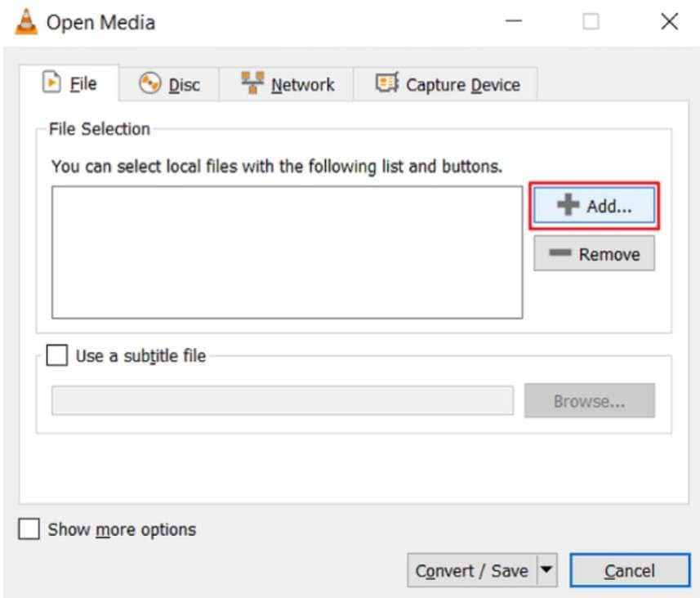Click the minus icon on Remove button
The height and width of the screenshot is (598, 700).
(x=560, y=252)
